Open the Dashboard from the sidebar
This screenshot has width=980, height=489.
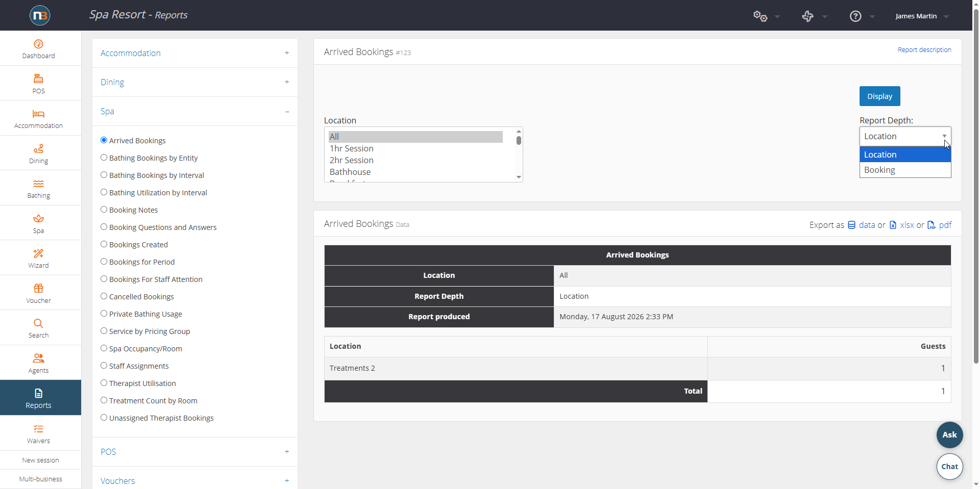[39, 49]
